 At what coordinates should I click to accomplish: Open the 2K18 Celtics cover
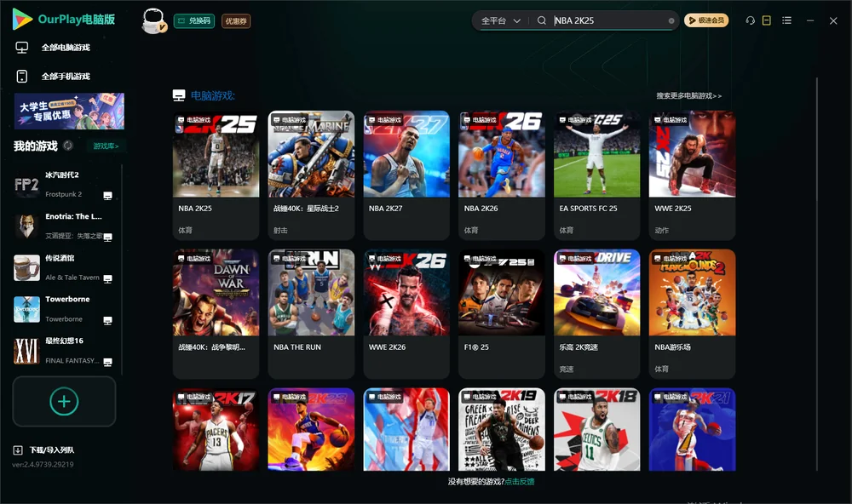click(596, 429)
